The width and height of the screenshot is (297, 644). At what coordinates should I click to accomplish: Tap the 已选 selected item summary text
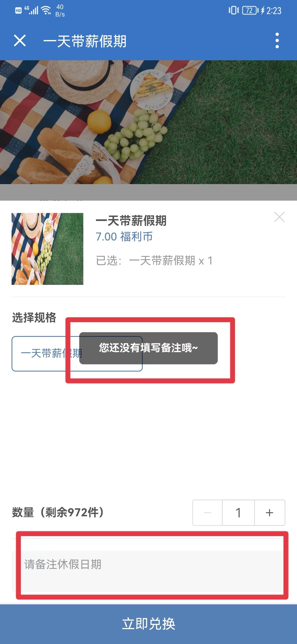154,261
